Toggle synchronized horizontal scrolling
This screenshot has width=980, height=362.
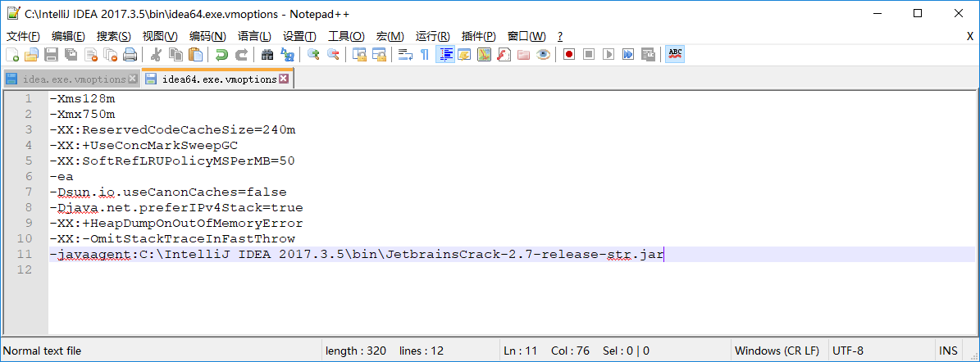379,54
